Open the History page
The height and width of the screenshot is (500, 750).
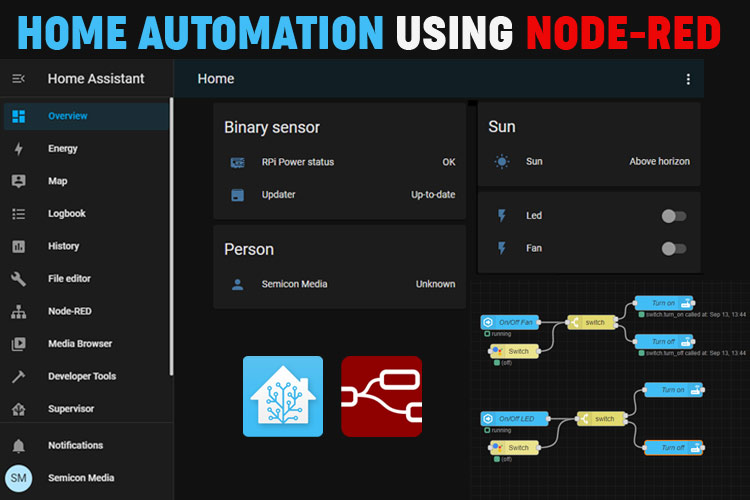tap(86, 246)
